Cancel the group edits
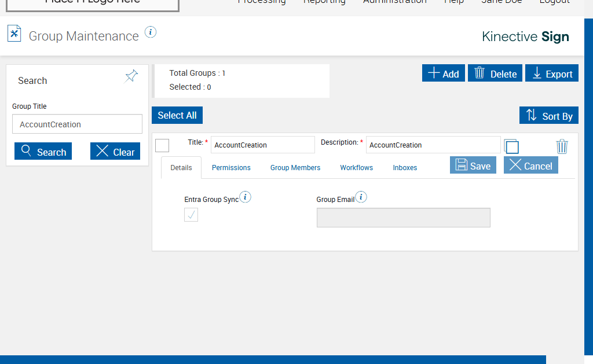 [531, 165]
